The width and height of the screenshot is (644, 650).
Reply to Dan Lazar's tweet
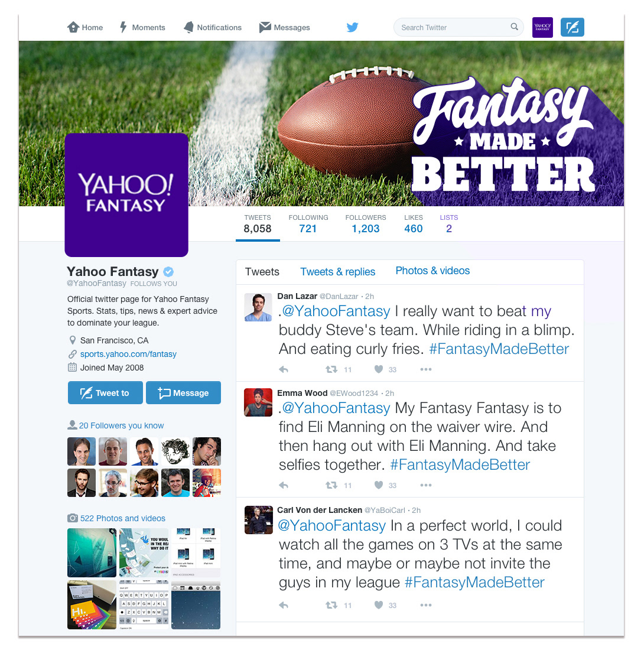284,369
